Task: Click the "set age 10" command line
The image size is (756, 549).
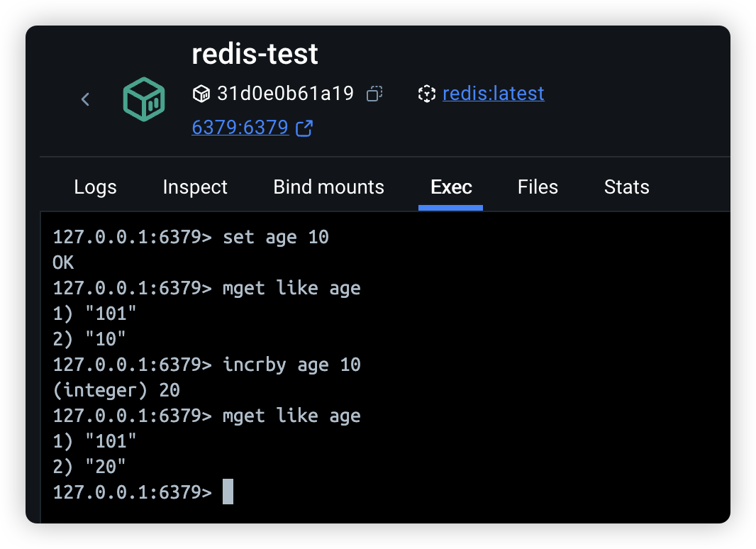Action: (x=275, y=237)
